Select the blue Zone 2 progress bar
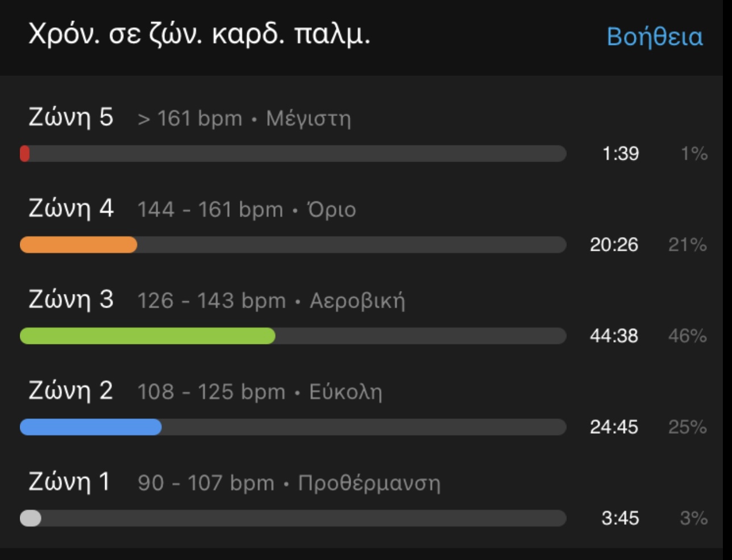The image size is (732, 560). (91, 427)
